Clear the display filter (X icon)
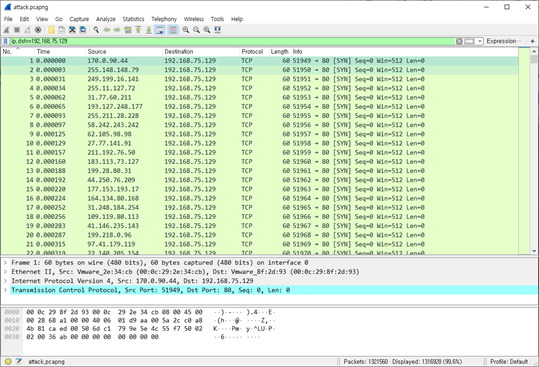This screenshot has height=367, width=539. (x=459, y=41)
